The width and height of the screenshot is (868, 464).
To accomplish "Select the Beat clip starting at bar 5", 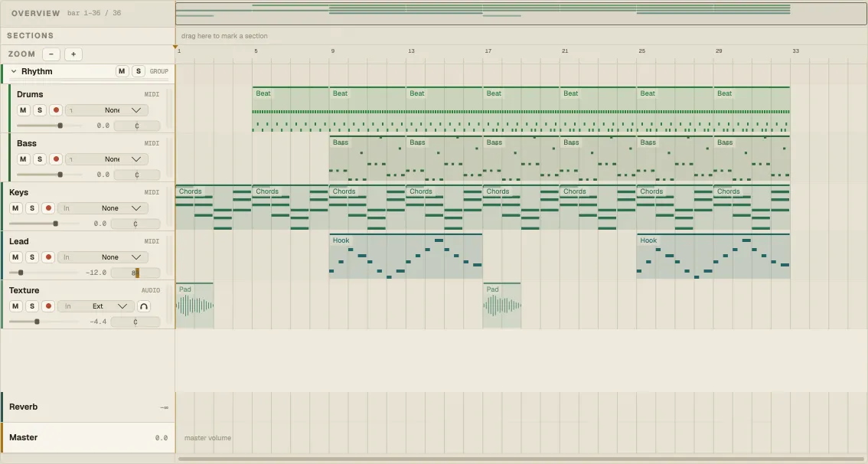I will (291, 109).
